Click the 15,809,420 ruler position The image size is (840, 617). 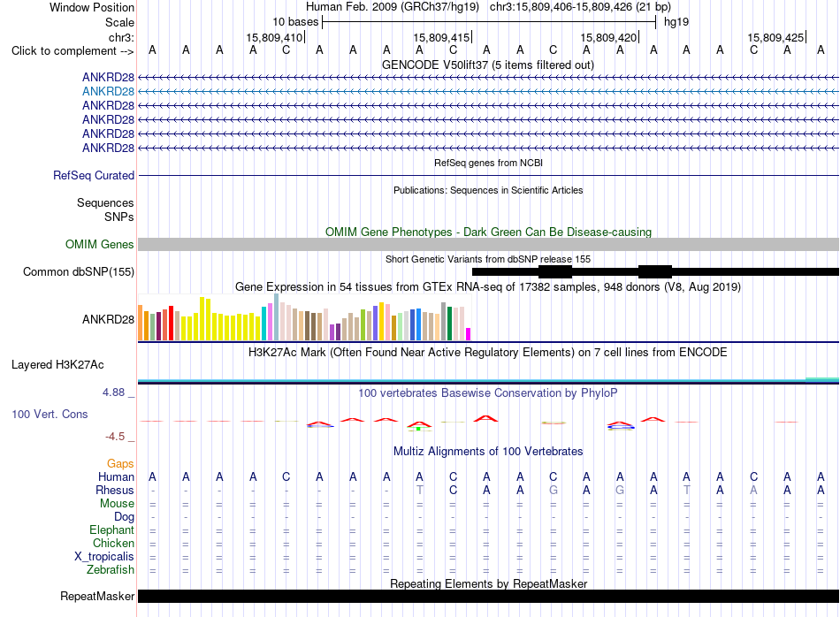pyautogui.click(x=608, y=37)
